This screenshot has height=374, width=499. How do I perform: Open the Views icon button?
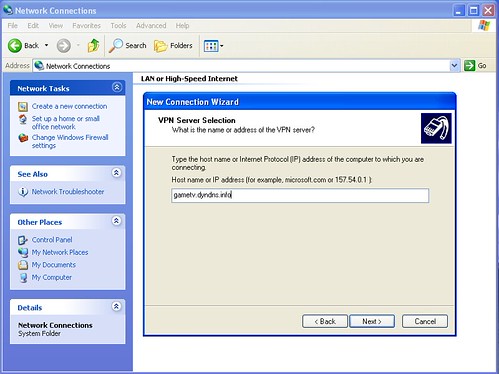pos(211,46)
